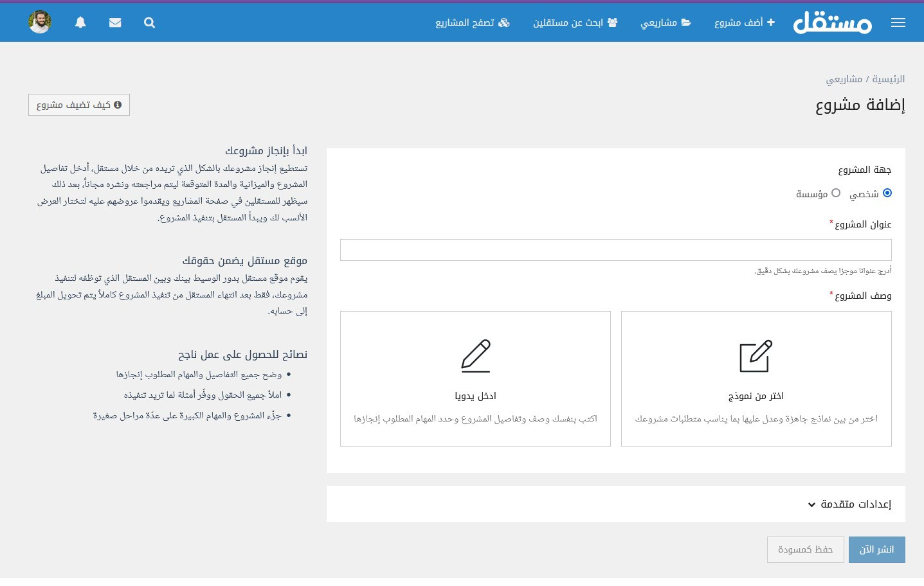Open the search magnifier icon
924x586 pixels.
(149, 22)
